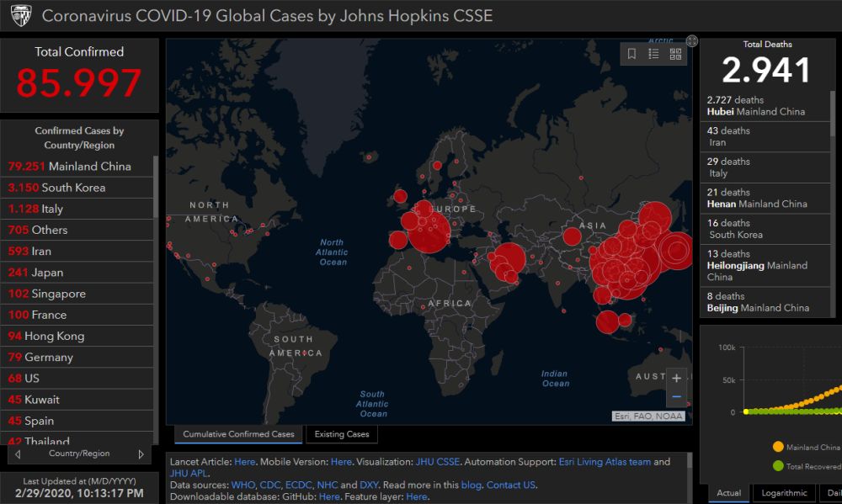Switch to the Existing Cases tab
Screen dimensions: 842x504
(x=342, y=434)
